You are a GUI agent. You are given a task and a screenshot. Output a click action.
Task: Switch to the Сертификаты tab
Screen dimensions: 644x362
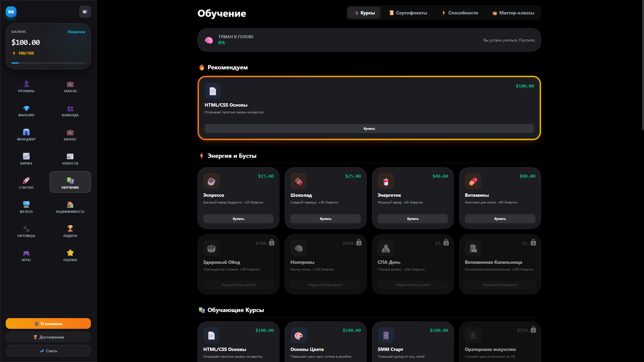(x=408, y=13)
